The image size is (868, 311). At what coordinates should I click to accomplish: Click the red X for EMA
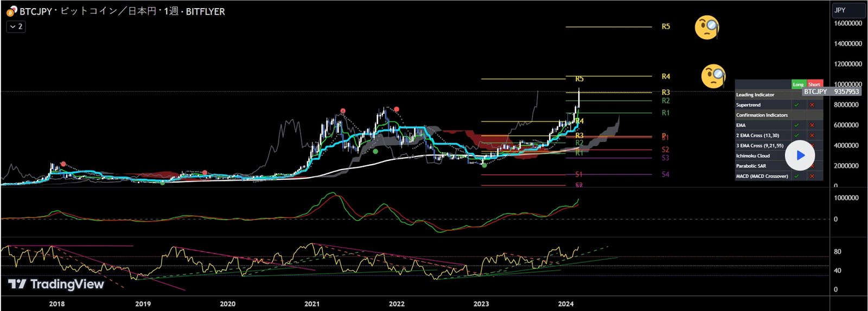pos(812,126)
